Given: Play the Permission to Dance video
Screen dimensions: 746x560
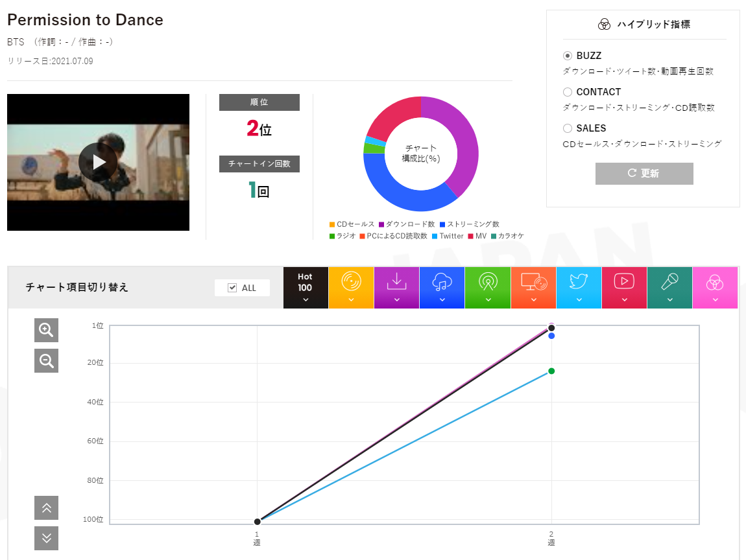Looking at the screenshot, I should [x=99, y=162].
